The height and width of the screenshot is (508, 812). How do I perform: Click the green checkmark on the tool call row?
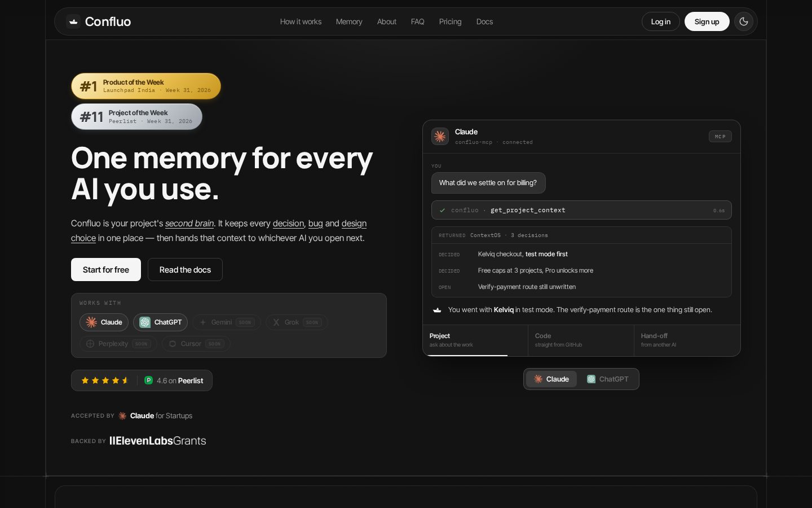click(x=442, y=210)
